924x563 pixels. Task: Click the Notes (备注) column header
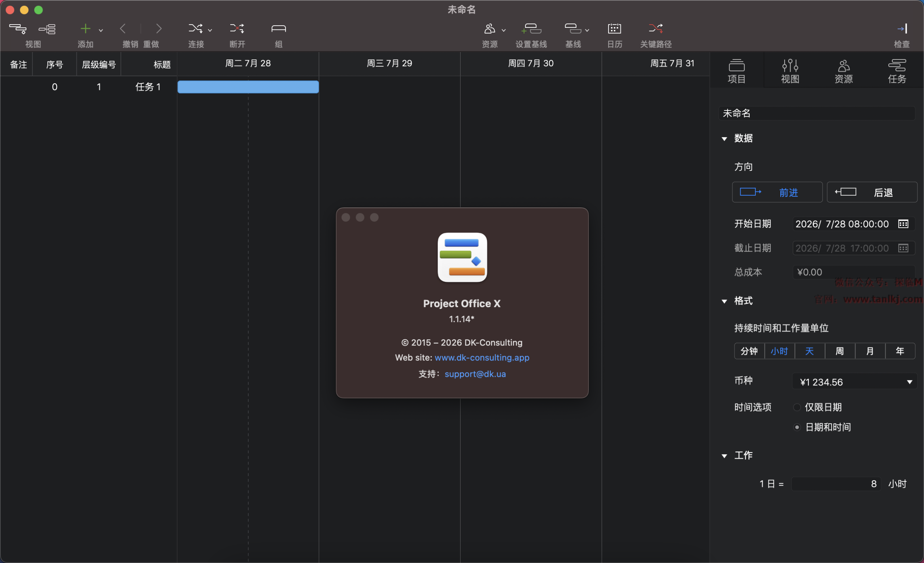pos(17,65)
